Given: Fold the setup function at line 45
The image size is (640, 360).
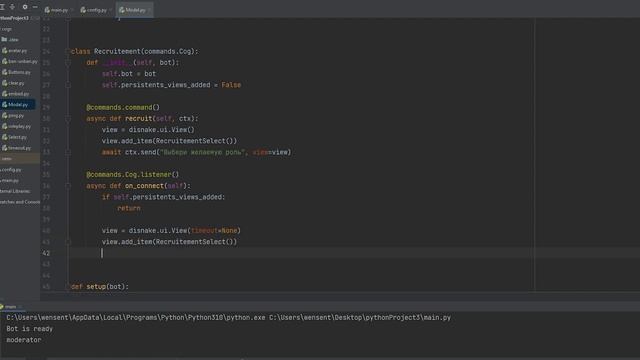Looking at the screenshot, I should 68,287.
